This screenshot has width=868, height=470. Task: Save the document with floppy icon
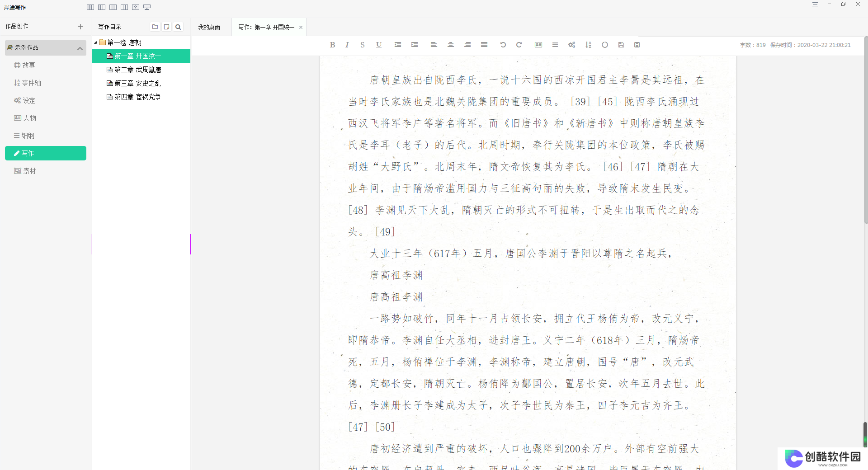tap(621, 45)
